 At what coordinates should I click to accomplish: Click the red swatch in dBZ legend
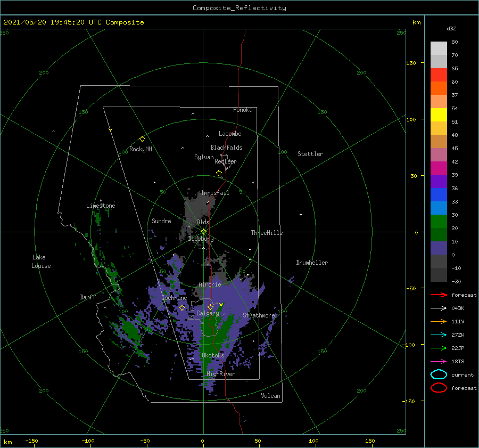pos(439,75)
